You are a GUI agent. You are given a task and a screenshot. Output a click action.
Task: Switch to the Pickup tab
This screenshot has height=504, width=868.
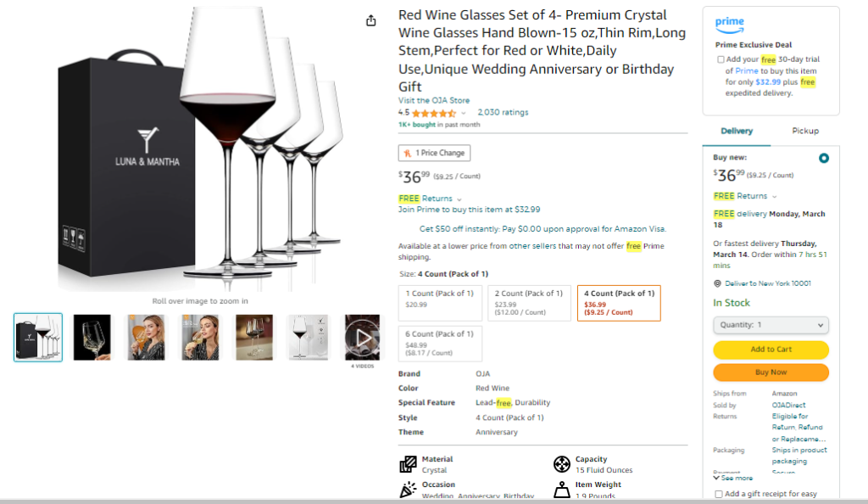click(x=804, y=131)
